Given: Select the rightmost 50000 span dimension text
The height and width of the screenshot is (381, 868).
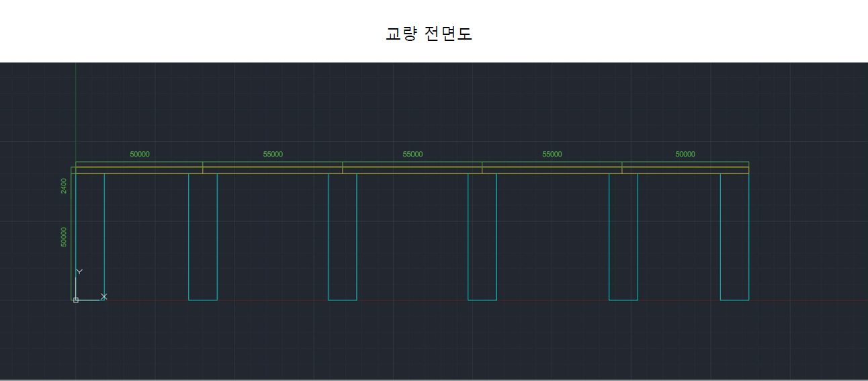Looking at the screenshot, I should coord(685,155).
